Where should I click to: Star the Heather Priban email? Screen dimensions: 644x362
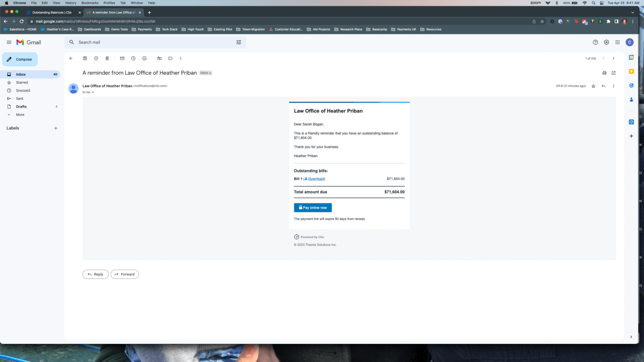[593, 86]
